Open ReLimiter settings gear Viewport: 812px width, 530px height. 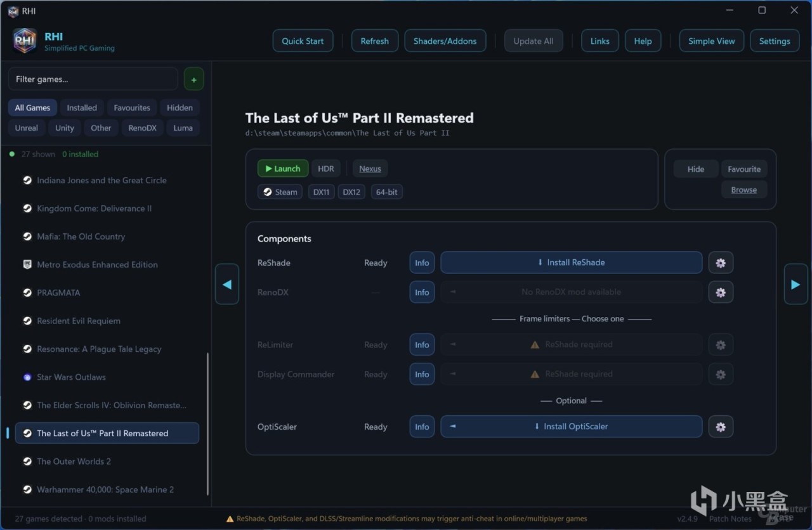point(721,345)
